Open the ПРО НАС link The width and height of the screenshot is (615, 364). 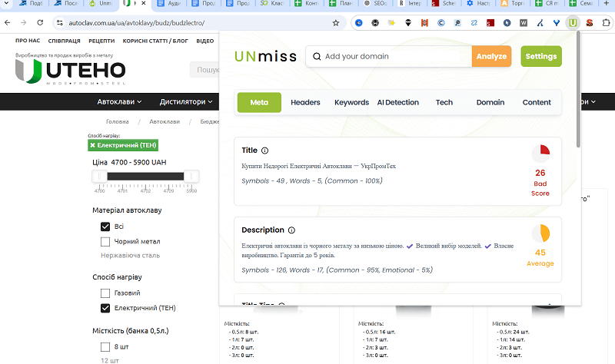[28, 41]
